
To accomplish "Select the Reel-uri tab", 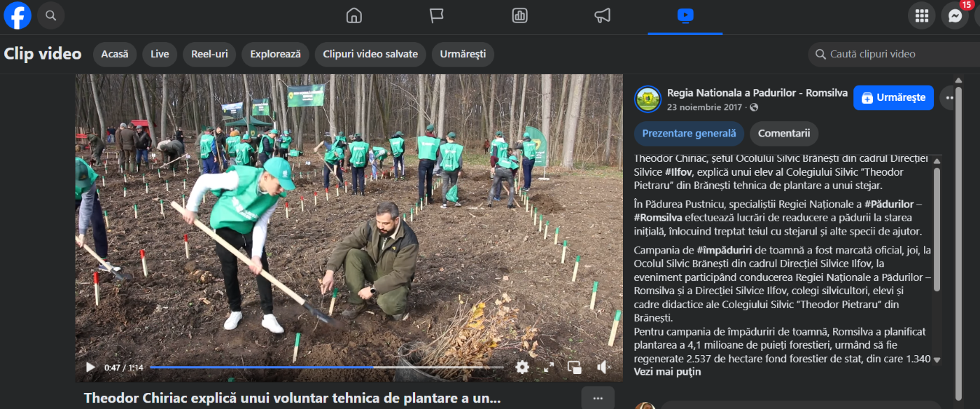I will [209, 55].
